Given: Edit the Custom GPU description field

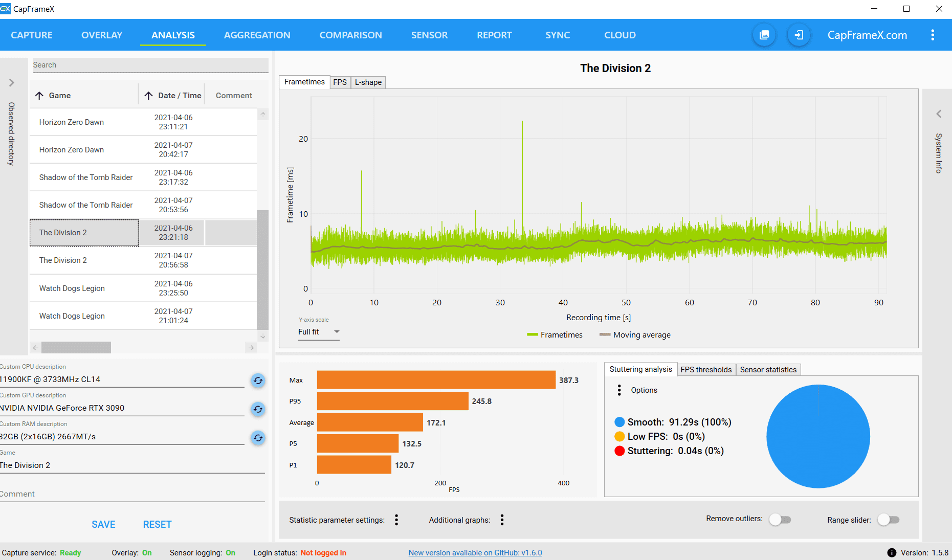Looking at the screenshot, I should (x=122, y=408).
